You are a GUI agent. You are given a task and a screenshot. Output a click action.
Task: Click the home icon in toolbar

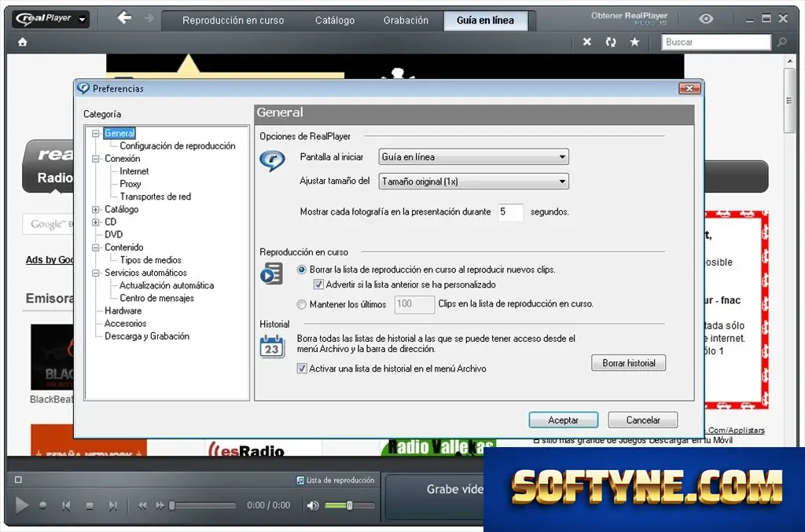(23, 42)
